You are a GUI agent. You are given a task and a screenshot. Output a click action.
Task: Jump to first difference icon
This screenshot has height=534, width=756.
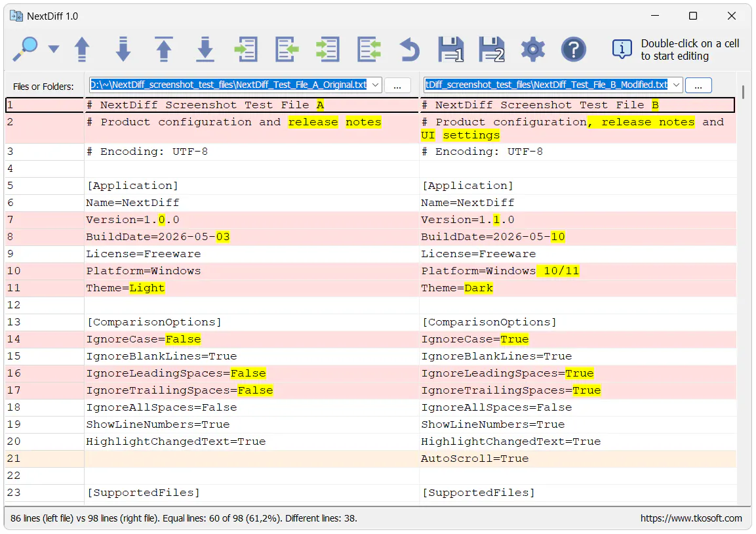point(164,49)
